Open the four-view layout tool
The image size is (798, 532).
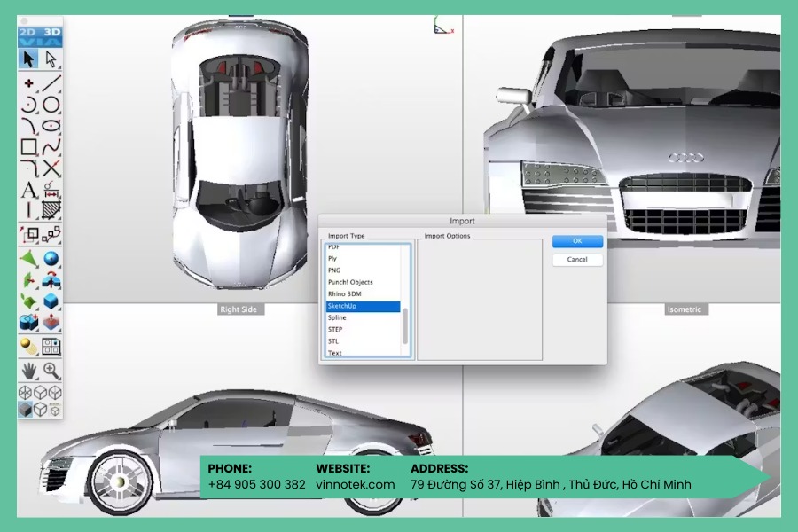point(51,346)
